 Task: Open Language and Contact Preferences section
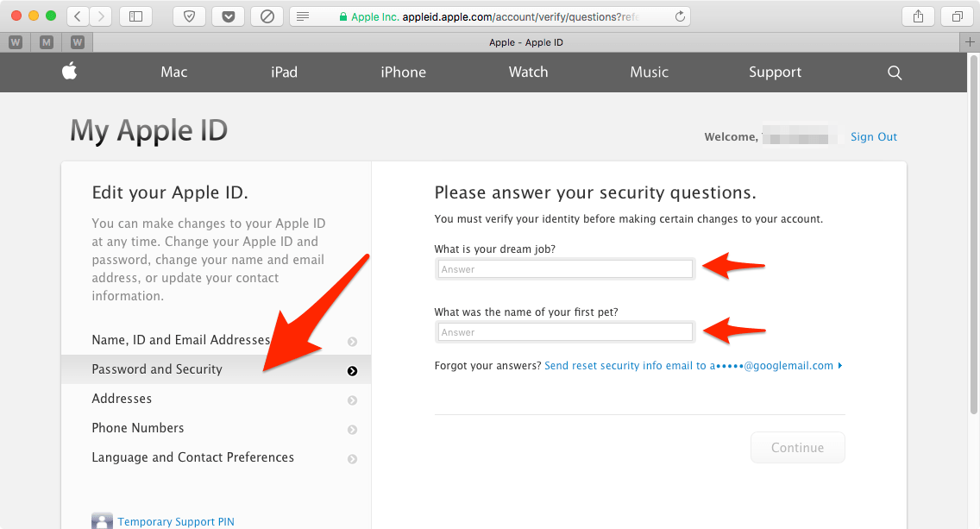pos(216,457)
